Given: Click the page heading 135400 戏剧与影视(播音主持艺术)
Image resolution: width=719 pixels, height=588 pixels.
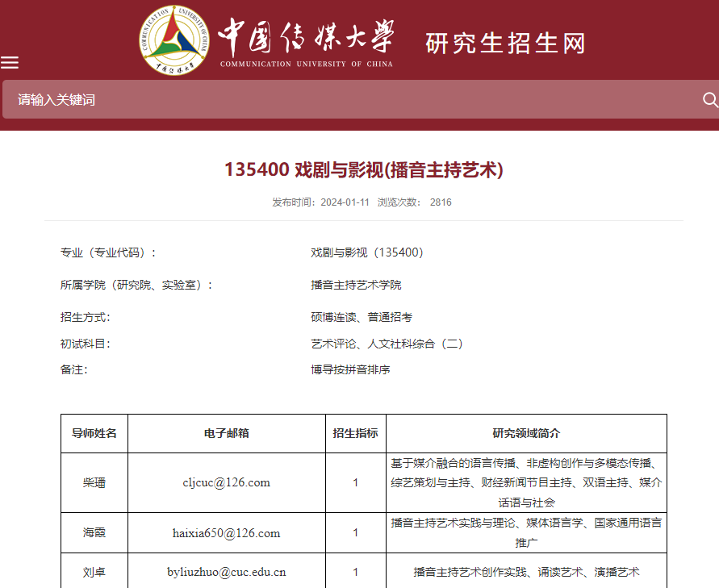Looking at the screenshot, I should click(x=363, y=169).
